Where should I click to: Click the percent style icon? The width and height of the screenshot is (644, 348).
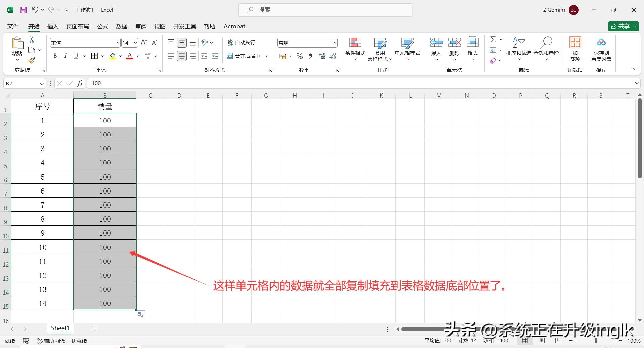pos(300,56)
